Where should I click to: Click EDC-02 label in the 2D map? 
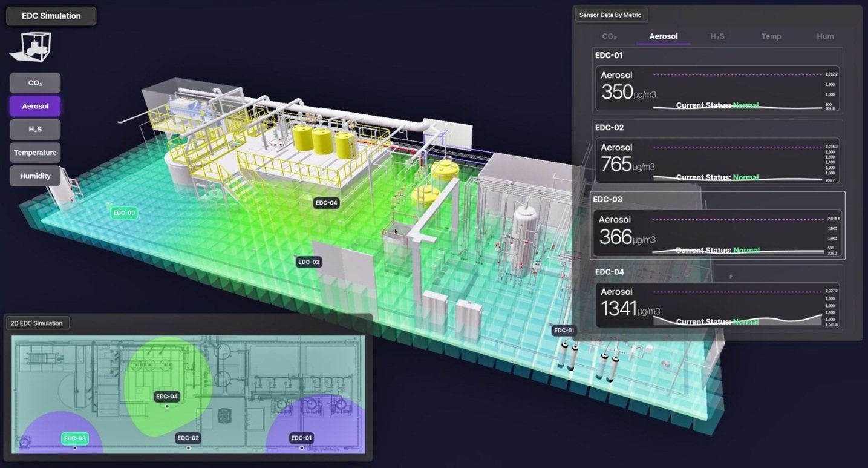point(188,438)
